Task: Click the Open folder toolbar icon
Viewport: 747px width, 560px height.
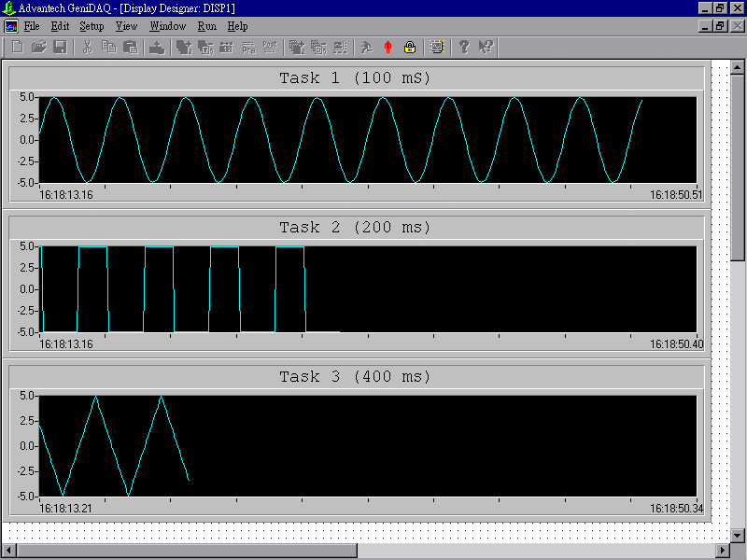Action: click(38, 47)
